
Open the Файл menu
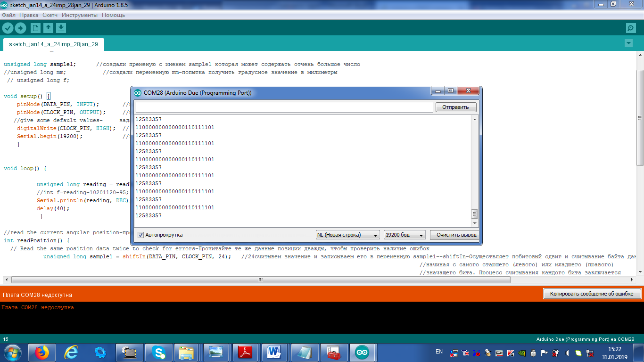8,15
